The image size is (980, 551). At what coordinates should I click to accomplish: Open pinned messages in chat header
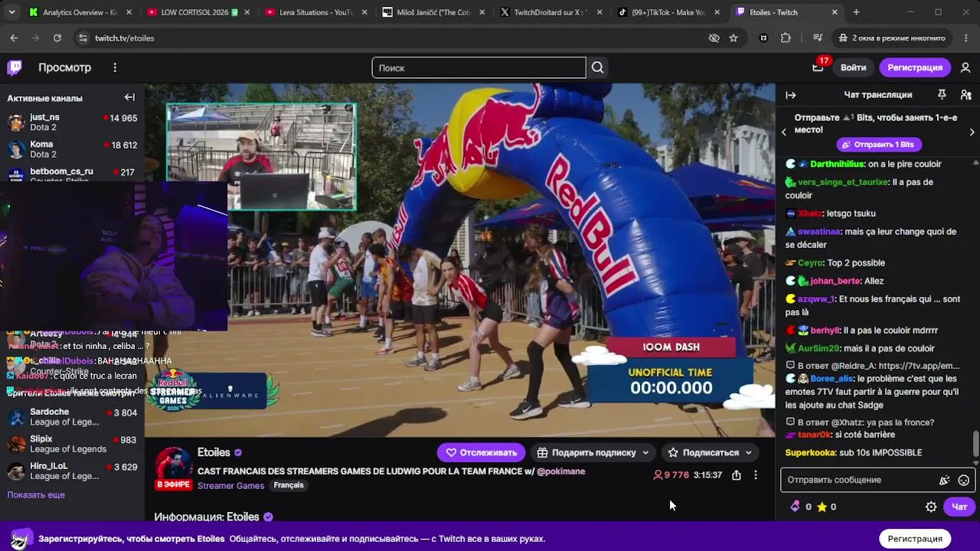click(x=942, y=94)
